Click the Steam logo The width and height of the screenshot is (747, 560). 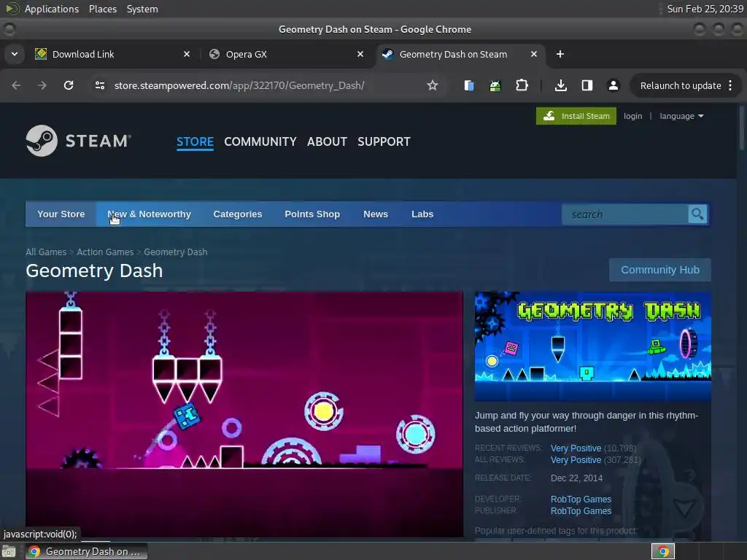pyautogui.click(x=79, y=141)
